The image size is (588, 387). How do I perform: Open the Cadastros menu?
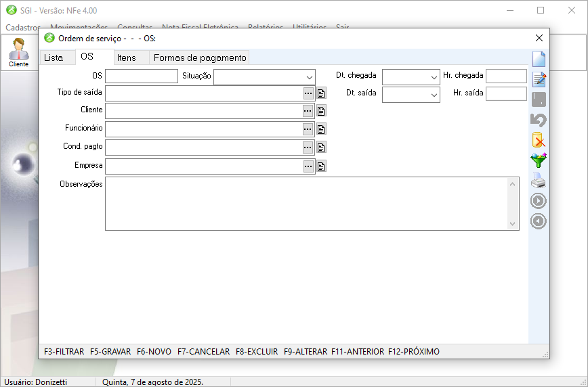pyautogui.click(x=22, y=28)
